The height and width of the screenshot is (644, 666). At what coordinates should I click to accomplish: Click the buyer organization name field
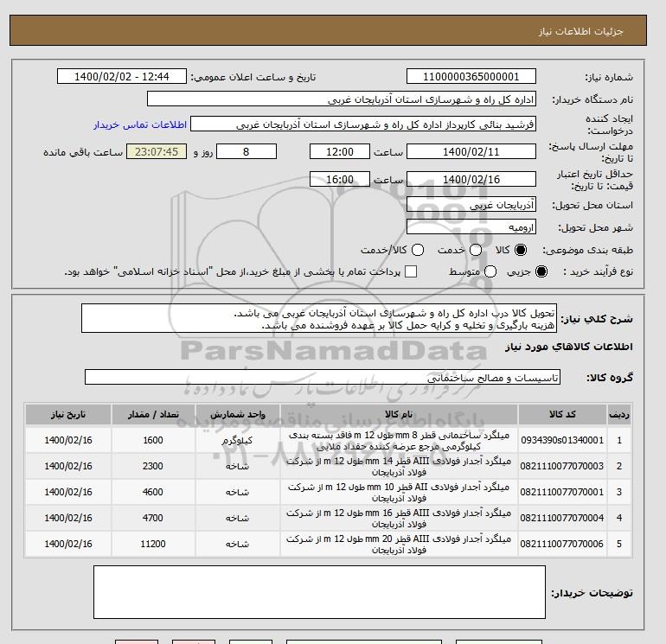click(x=342, y=99)
